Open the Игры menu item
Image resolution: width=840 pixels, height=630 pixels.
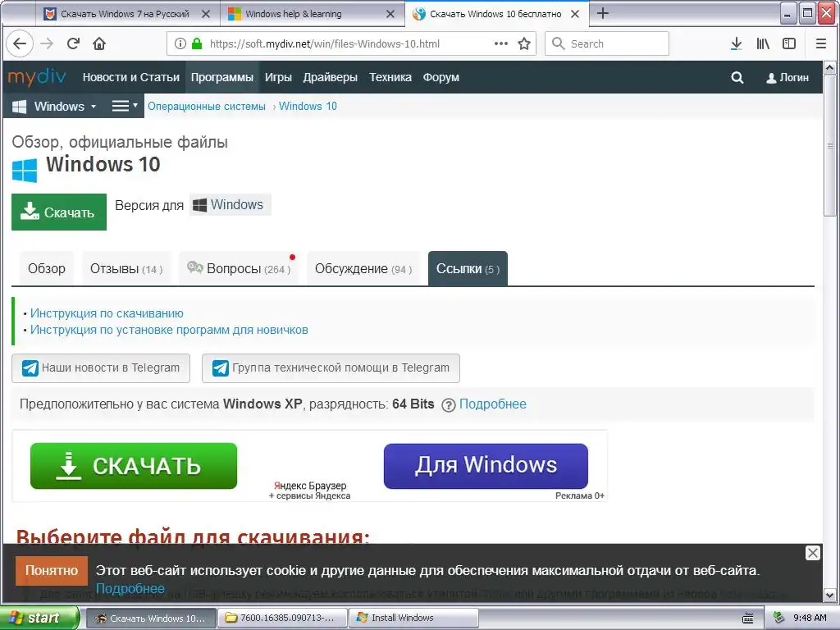pyautogui.click(x=278, y=77)
